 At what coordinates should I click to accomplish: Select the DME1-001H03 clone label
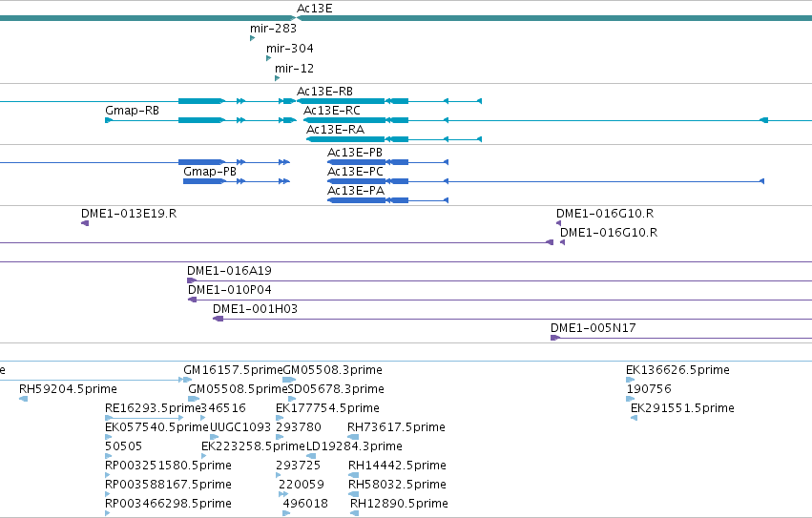(x=255, y=309)
